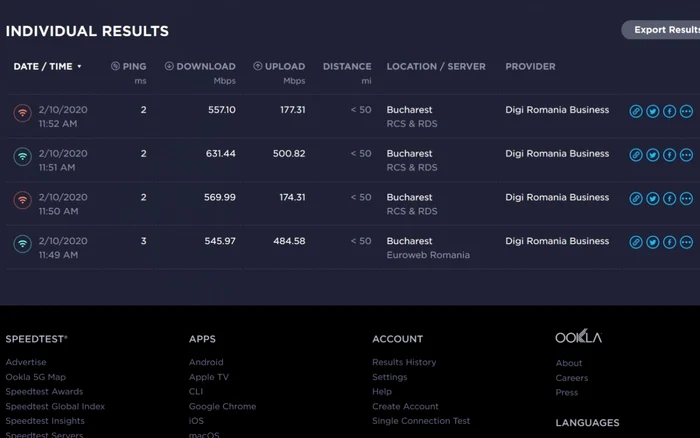Viewport: 700px width, 438px height.
Task: Open more options for 11:49 AM result
Action: pos(686,242)
